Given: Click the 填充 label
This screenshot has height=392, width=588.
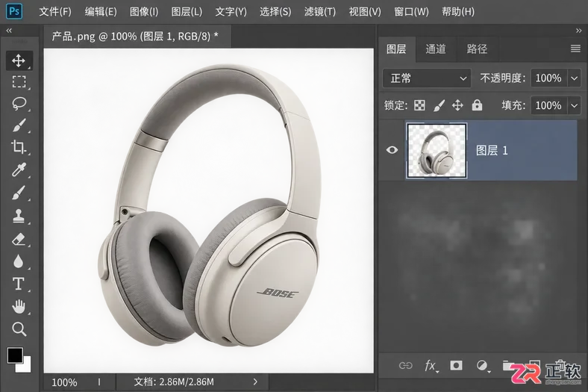Looking at the screenshot, I should [x=513, y=105].
